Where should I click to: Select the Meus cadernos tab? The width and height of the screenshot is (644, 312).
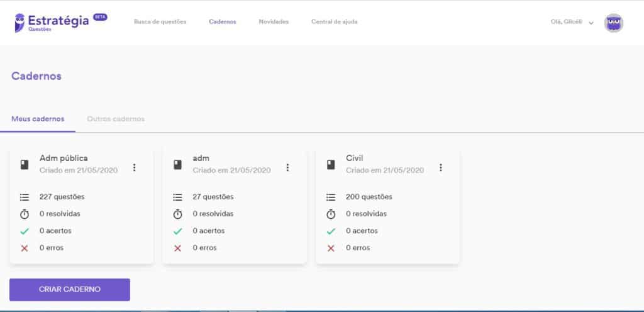coord(38,119)
